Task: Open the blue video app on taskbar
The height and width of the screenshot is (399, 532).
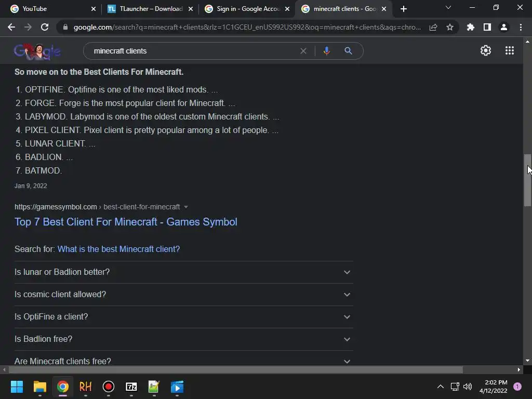Action: (x=177, y=387)
